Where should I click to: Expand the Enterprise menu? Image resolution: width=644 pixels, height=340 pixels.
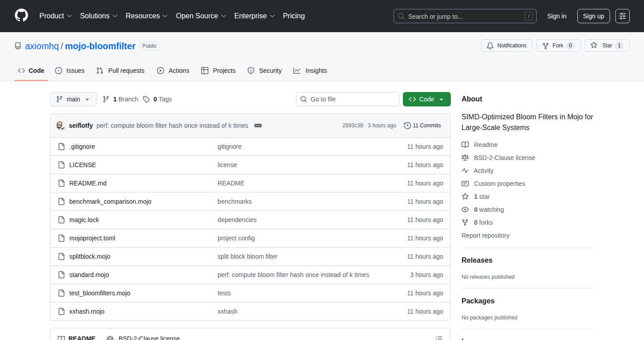[254, 16]
